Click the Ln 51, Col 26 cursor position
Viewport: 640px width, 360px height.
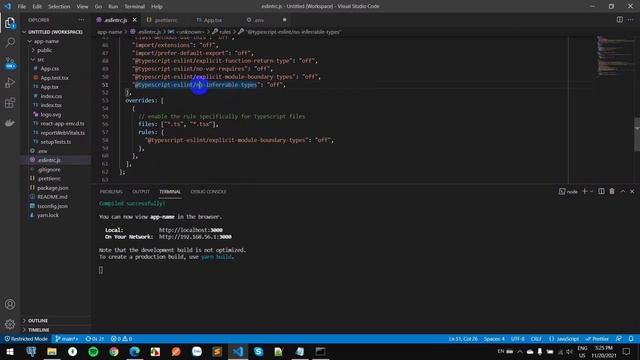click(463, 339)
